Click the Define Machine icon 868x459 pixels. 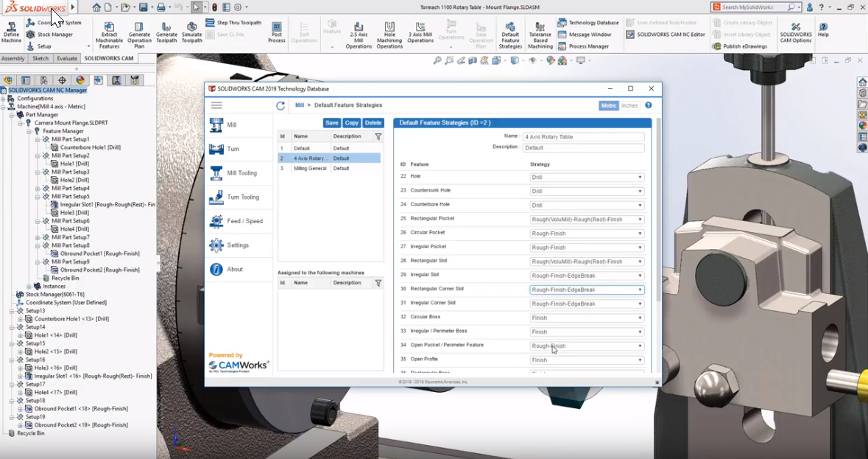[11, 33]
